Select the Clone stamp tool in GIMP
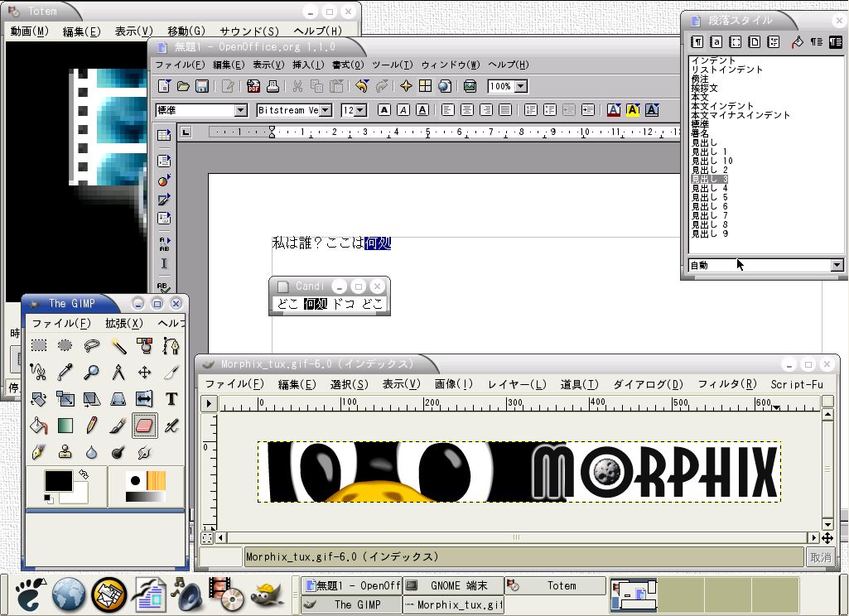 pyautogui.click(x=65, y=452)
